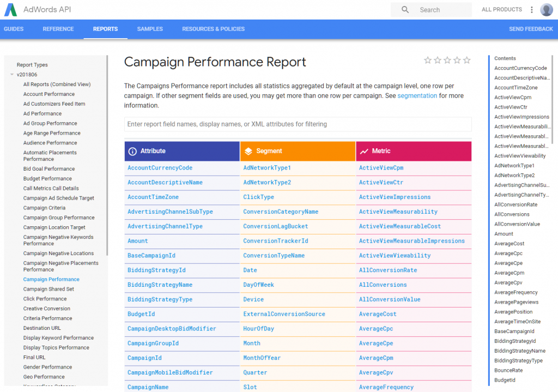
Task: Open BiddingStrategyType attribute link
Action: [x=160, y=299]
